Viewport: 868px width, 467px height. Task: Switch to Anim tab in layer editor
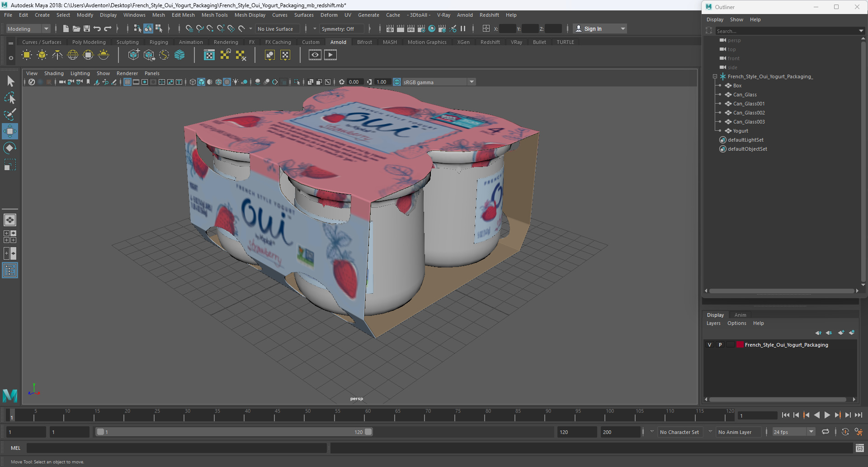[x=741, y=315]
